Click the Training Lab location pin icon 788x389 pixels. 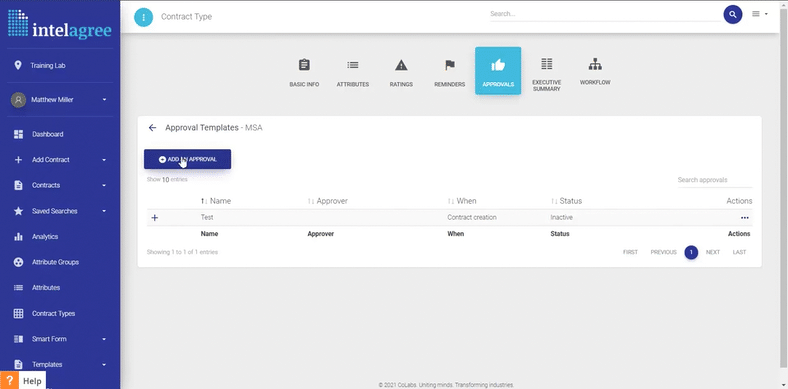pos(18,65)
